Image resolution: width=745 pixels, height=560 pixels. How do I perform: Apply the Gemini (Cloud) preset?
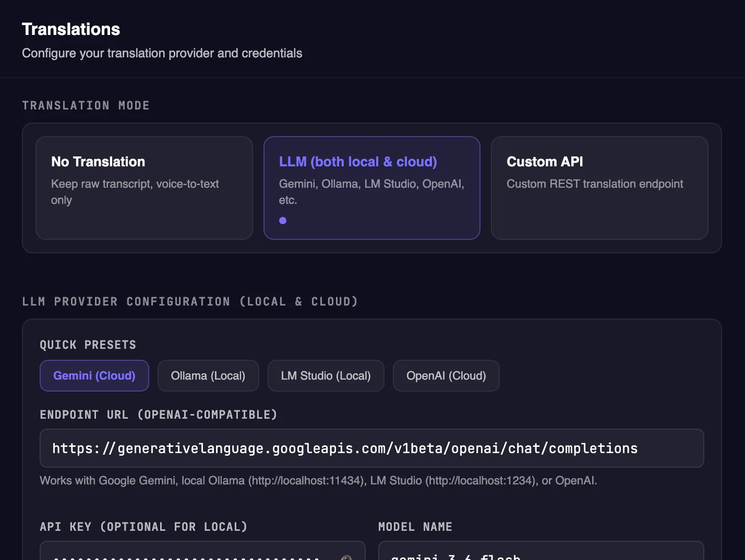[94, 375]
